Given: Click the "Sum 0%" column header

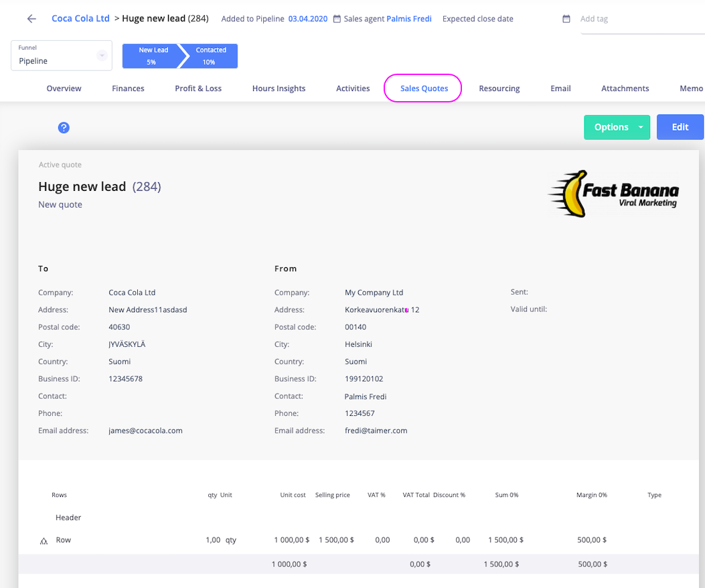Looking at the screenshot, I should coord(507,495).
